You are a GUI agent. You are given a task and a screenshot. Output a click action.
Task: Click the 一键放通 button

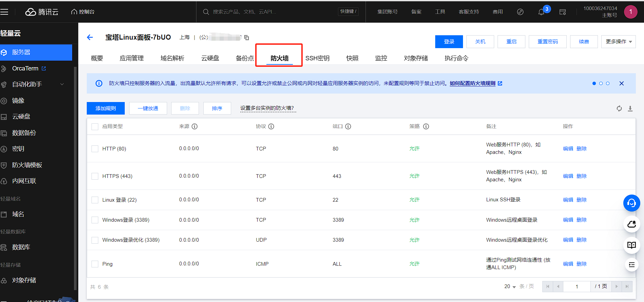[x=148, y=108]
